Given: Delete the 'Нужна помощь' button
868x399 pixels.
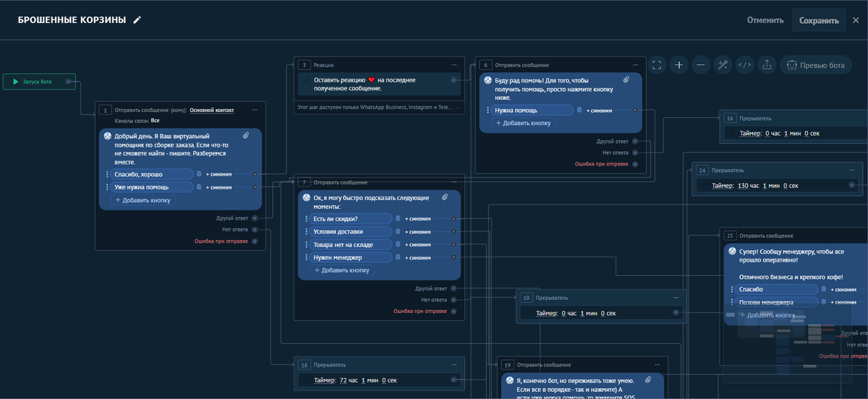Looking at the screenshot, I should (579, 111).
